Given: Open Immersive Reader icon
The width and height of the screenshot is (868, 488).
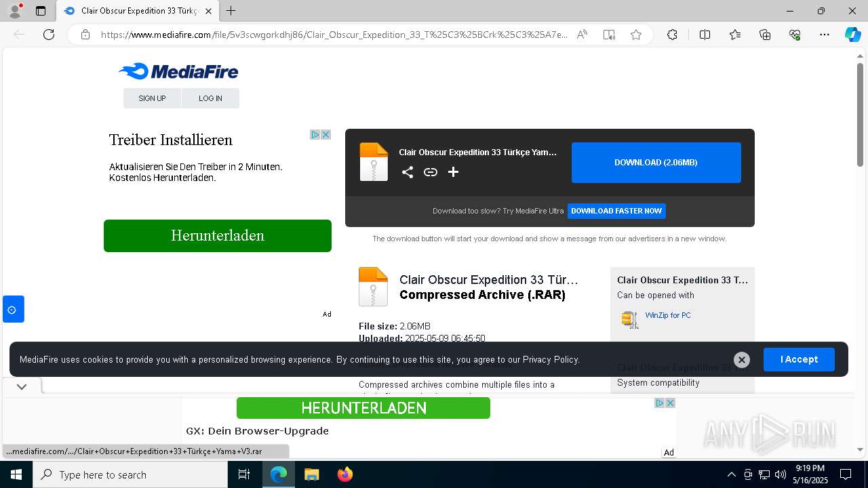Looking at the screenshot, I should 609,35.
